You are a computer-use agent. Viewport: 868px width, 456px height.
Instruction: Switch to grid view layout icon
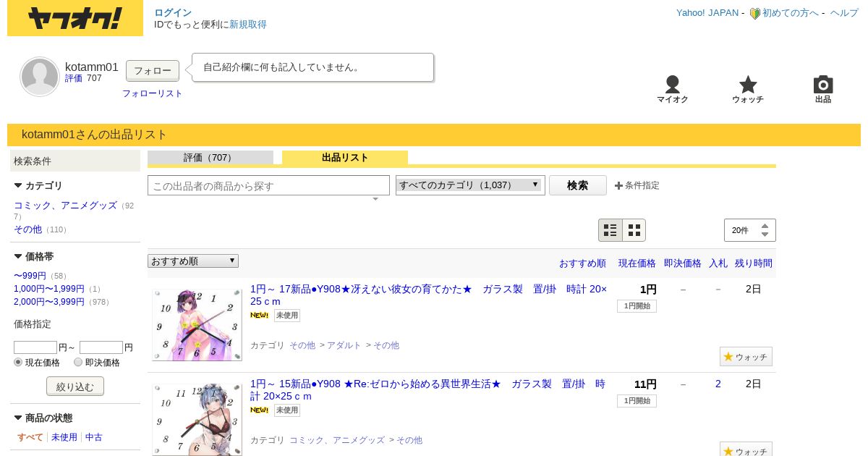coord(634,230)
